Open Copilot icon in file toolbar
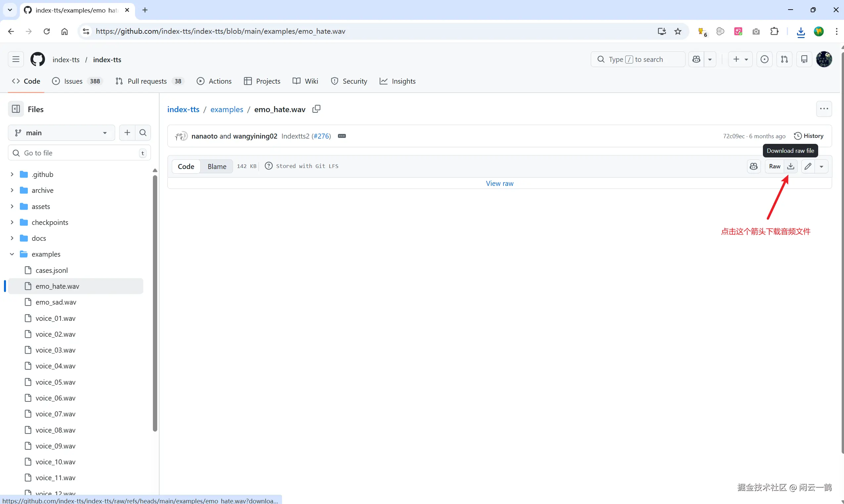 (754, 166)
